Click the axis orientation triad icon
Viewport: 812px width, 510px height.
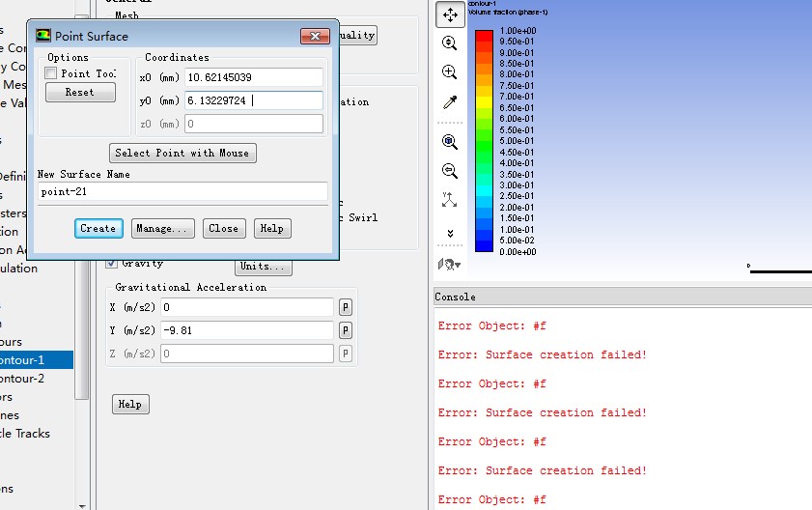449,200
